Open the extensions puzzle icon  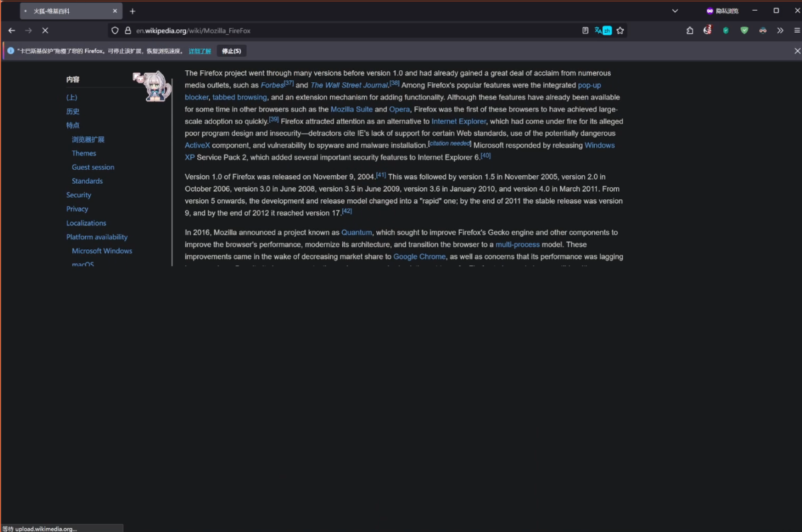point(690,30)
